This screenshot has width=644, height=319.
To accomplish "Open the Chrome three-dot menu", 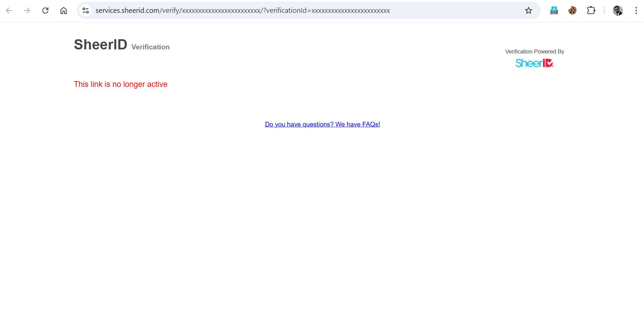I will tap(636, 10).
